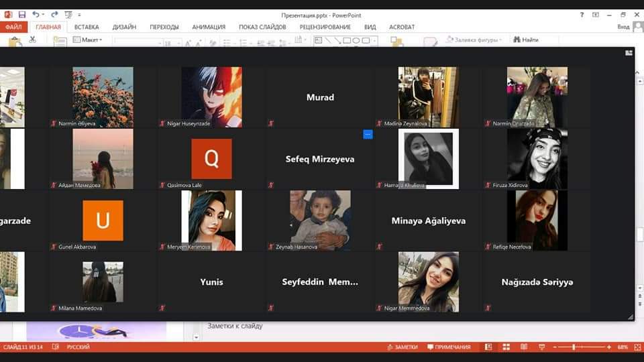Select the ГЛАВНАЯ ribbon tab
The image size is (644, 362).
point(48,27)
